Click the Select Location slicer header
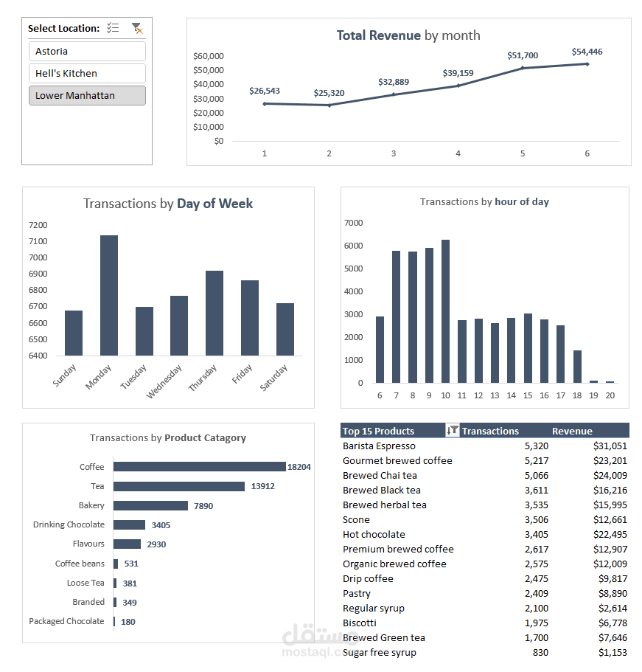The width and height of the screenshot is (642, 672). click(x=63, y=28)
